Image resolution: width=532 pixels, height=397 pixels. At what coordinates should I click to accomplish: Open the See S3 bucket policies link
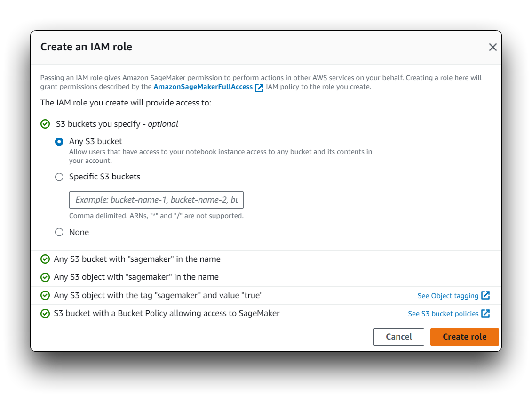pyautogui.click(x=443, y=314)
